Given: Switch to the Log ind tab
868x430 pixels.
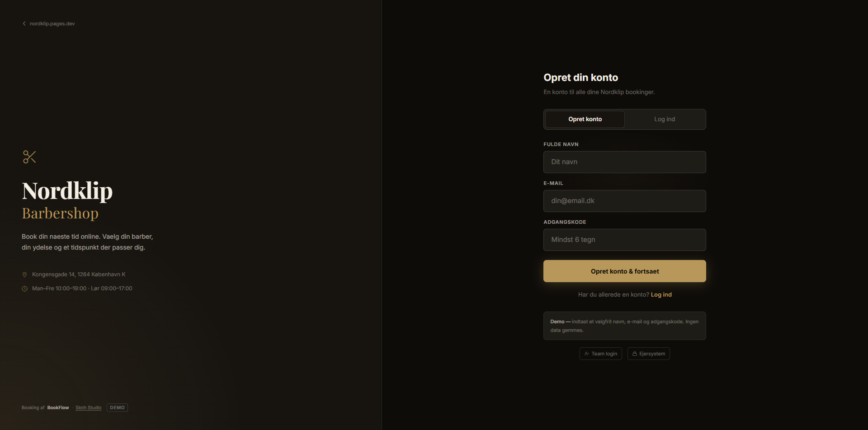Looking at the screenshot, I should 664,119.
